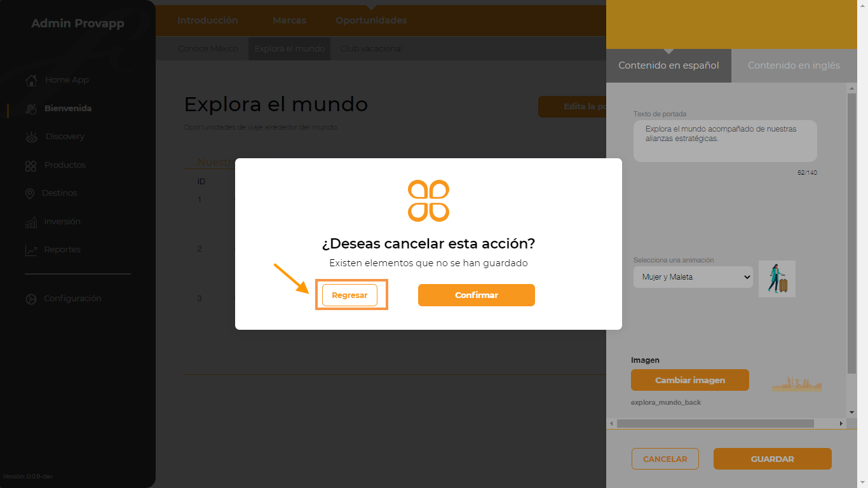Click the woman with suitcase animation thumbnail
The width and height of the screenshot is (868, 488).
777,279
